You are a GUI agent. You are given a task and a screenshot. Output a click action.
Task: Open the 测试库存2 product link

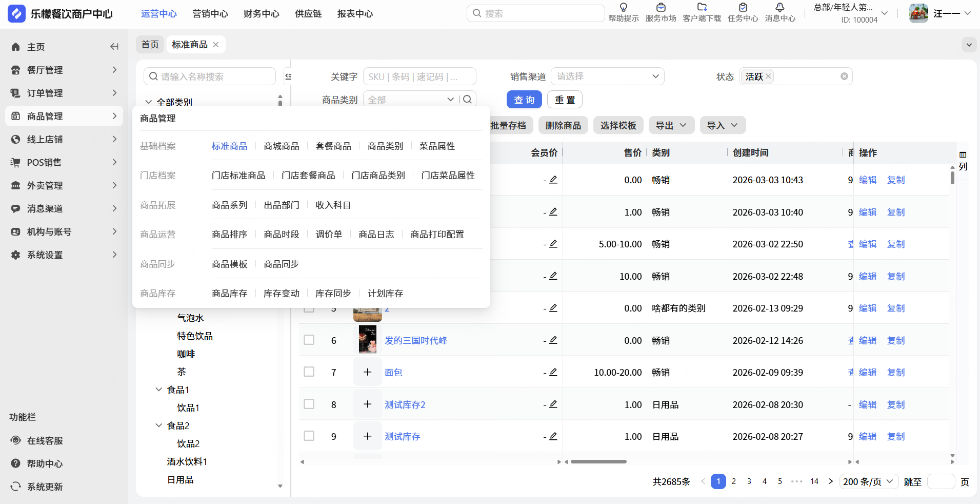pyautogui.click(x=405, y=404)
